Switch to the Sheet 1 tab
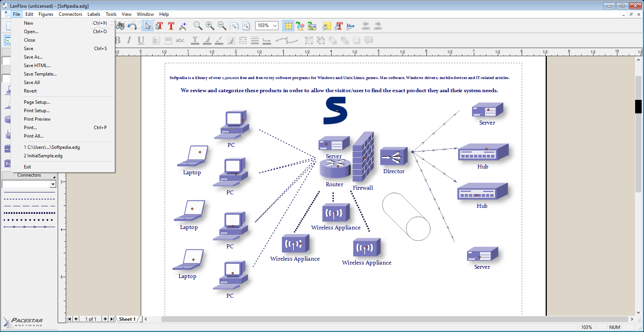 point(127,319)
